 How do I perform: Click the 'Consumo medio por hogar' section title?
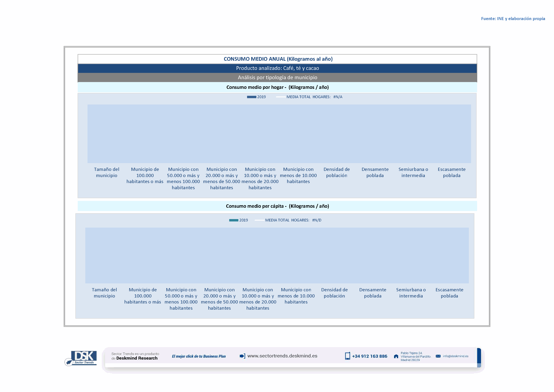coord(277,87)
